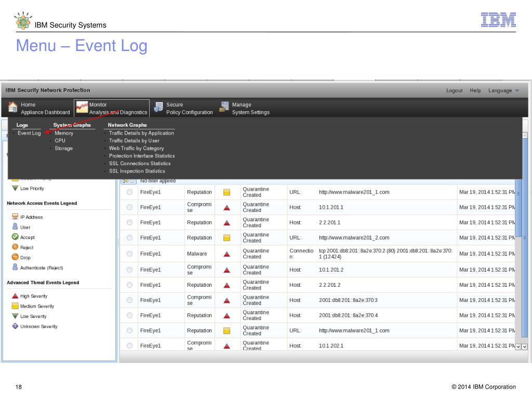Click the Secure policy shield icon
This screenshot has width=532, height=399.
[158, 107]
